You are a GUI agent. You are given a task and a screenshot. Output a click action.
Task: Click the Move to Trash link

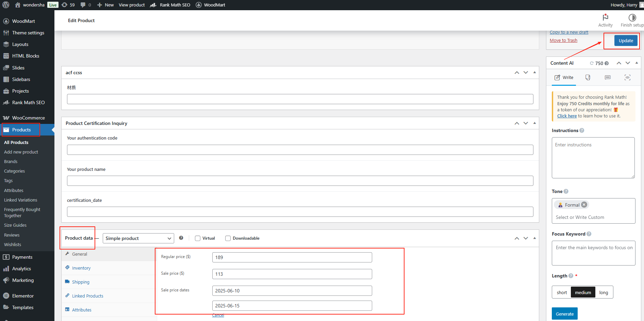(563, 41)
